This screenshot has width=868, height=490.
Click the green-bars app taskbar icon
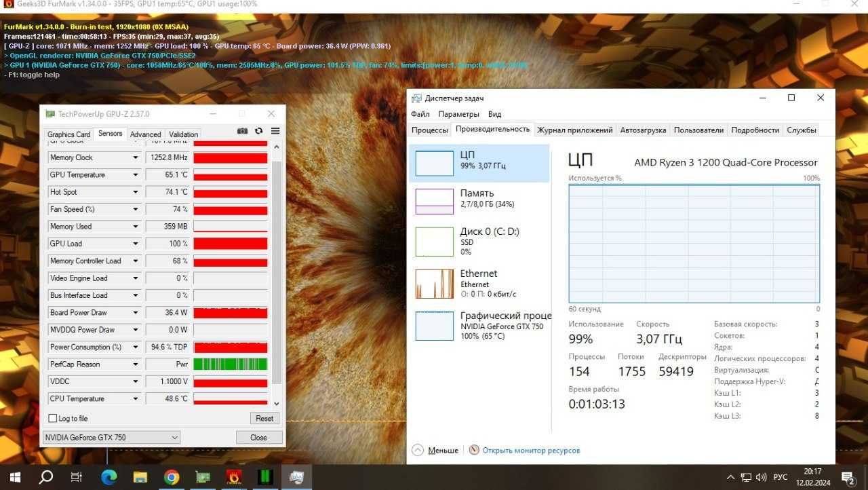click(265, 477)
